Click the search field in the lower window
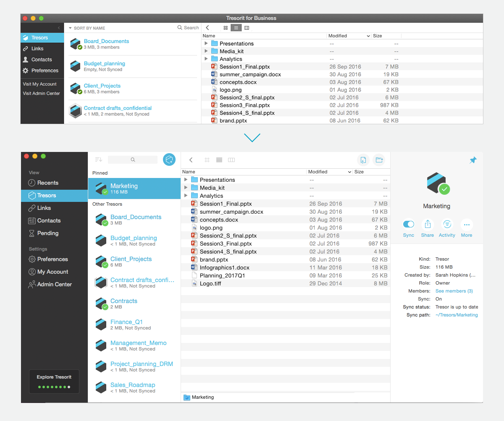This screenshot has width=504, height=421. tap(133, 160)
